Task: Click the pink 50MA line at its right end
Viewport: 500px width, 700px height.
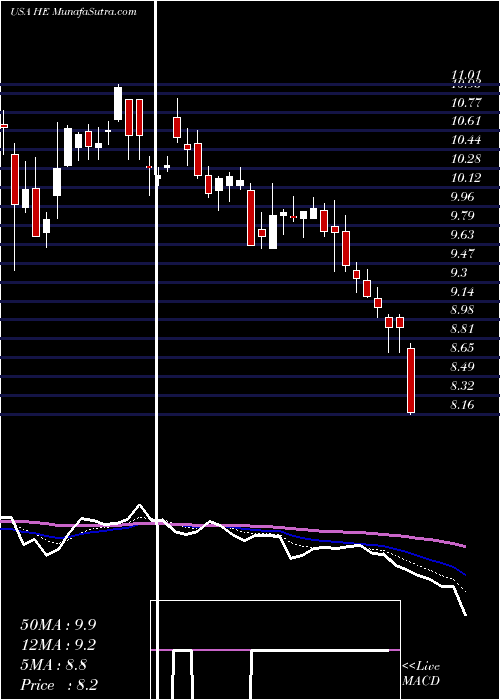Action: tap(463, 546)
